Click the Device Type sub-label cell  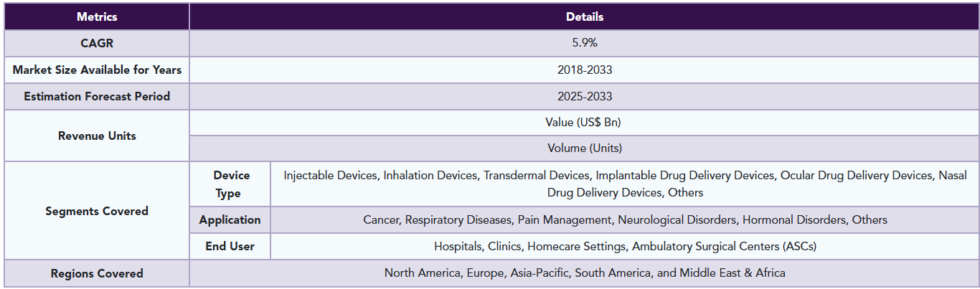[231, 184]
